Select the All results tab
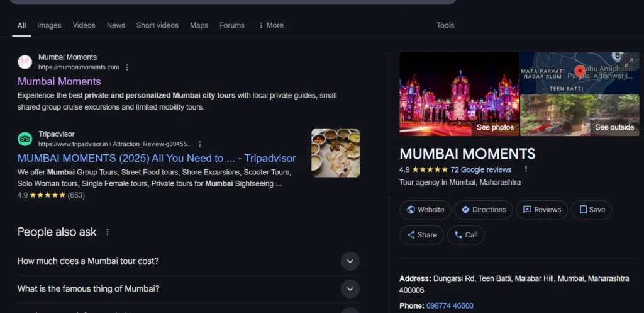This screenshot has height=313, width=644. [21, 25]
